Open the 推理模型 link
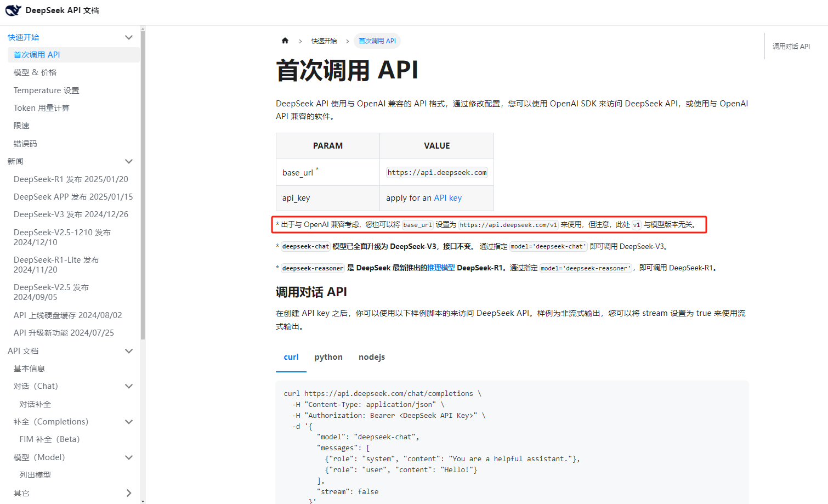Image resolution: width=828 pixels, height=504 pixels. [x=441, y=268]
